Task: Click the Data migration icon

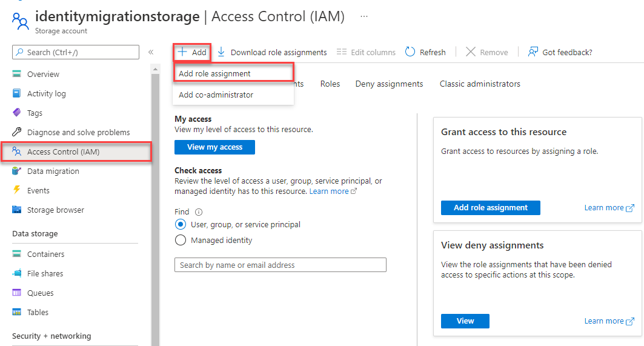Action: point(16,170)
